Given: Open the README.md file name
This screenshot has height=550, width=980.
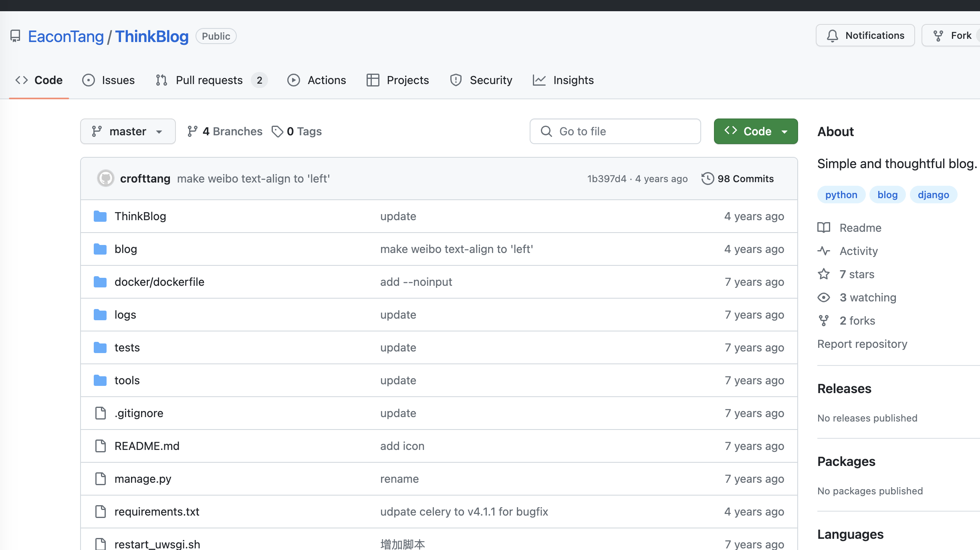Looking at the screenshot, I should (147, 446).
